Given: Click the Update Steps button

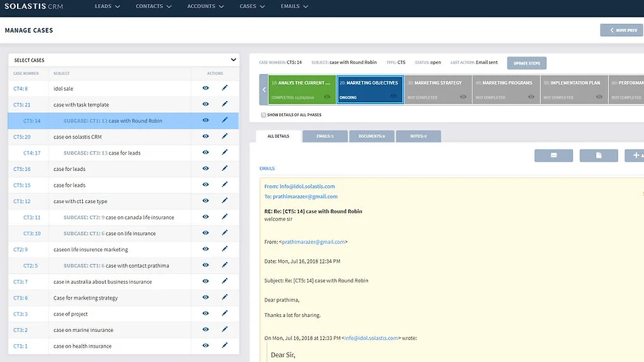Looking at the screenshot, I should click(526, 63).
